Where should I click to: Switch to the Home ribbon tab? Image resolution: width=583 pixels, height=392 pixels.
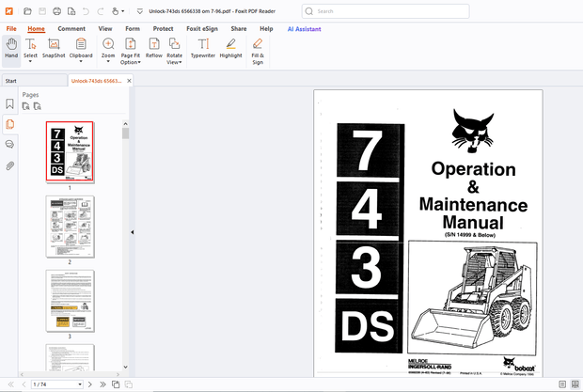(36, 28)
